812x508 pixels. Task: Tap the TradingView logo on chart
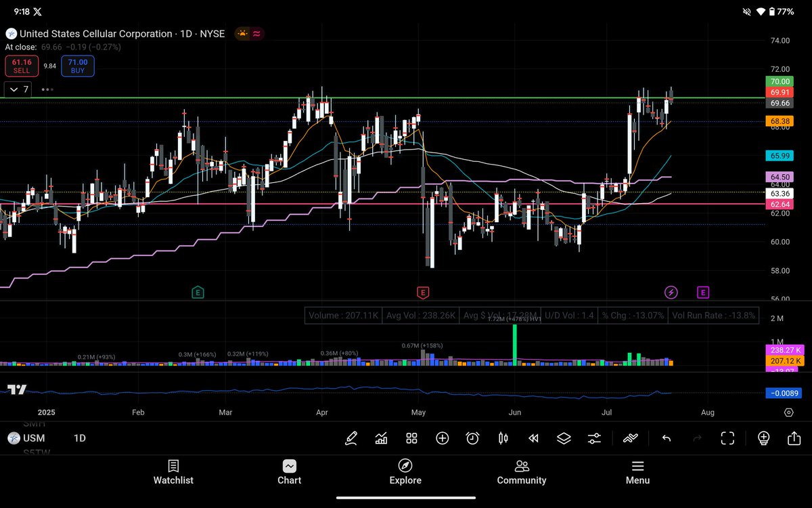point(17,390)
